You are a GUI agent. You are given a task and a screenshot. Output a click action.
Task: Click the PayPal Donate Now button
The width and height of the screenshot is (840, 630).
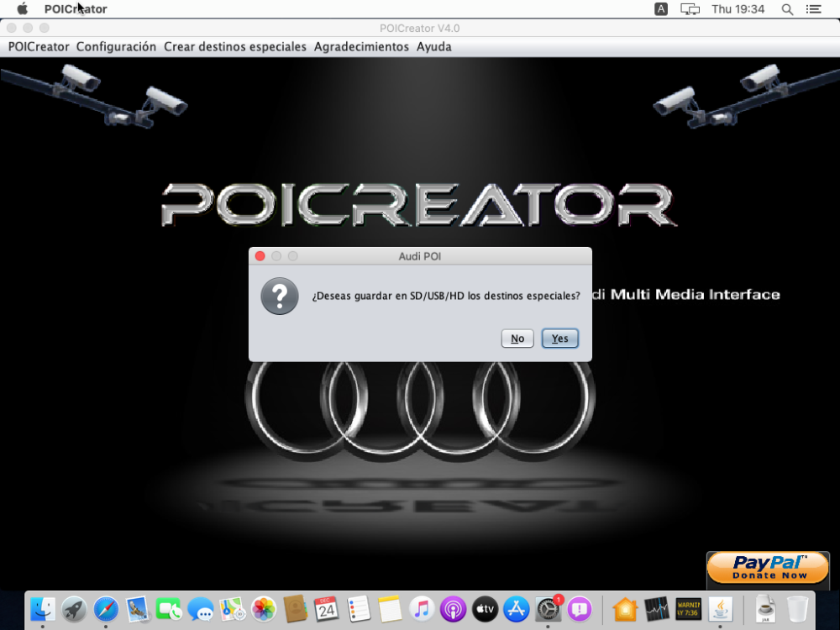pos(769,568)
